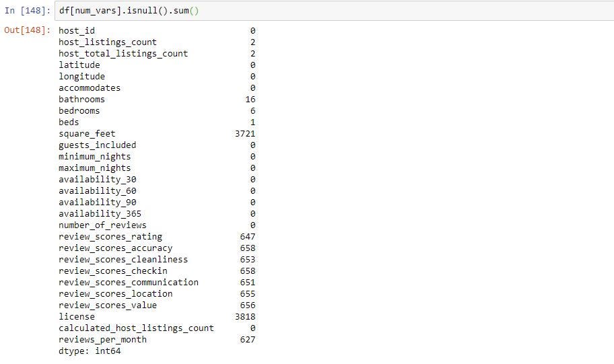Click the review_scores_checkin row label
The image size is (614, 364).
tap(113, 271)
